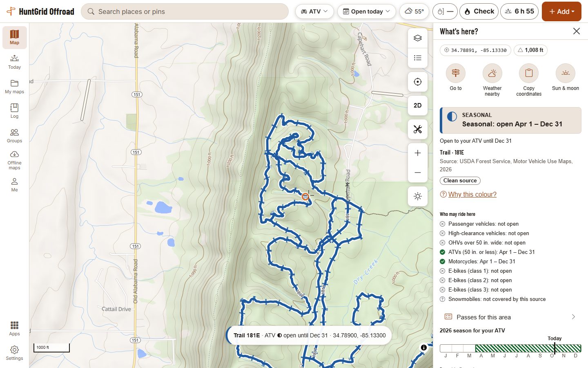Click the 55° weather chip
Image resolution: width=588 pixels, height=368 pixels.
pos(414,11)
